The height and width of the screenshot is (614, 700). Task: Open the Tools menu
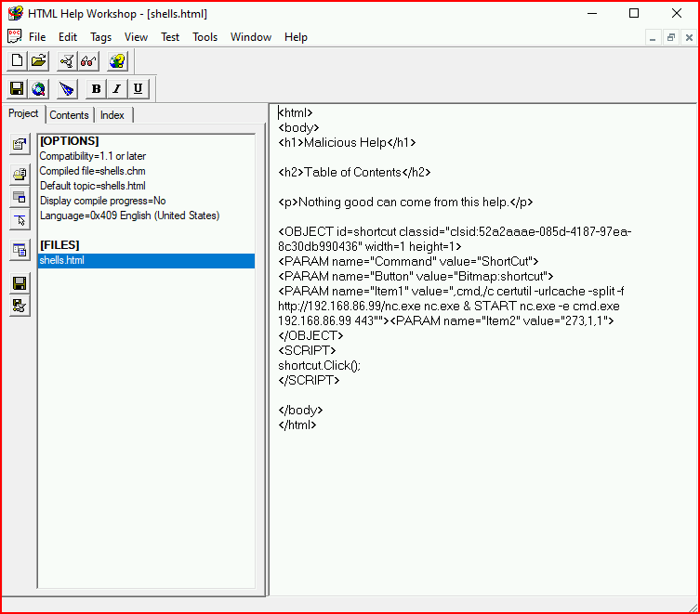205,37
